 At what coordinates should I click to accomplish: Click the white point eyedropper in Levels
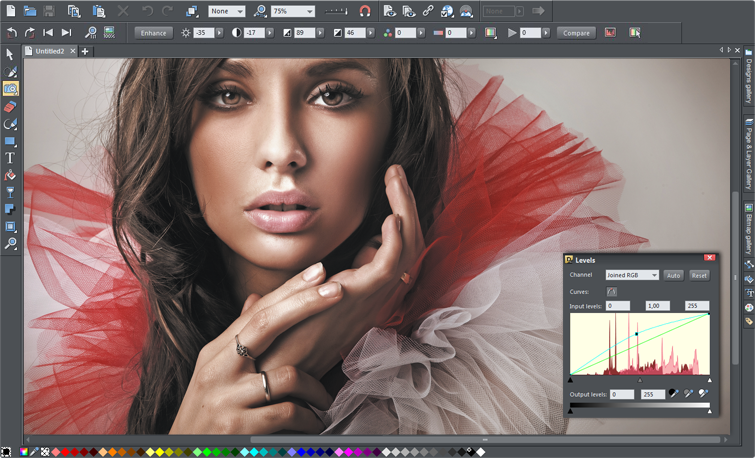tap(703, 394)
